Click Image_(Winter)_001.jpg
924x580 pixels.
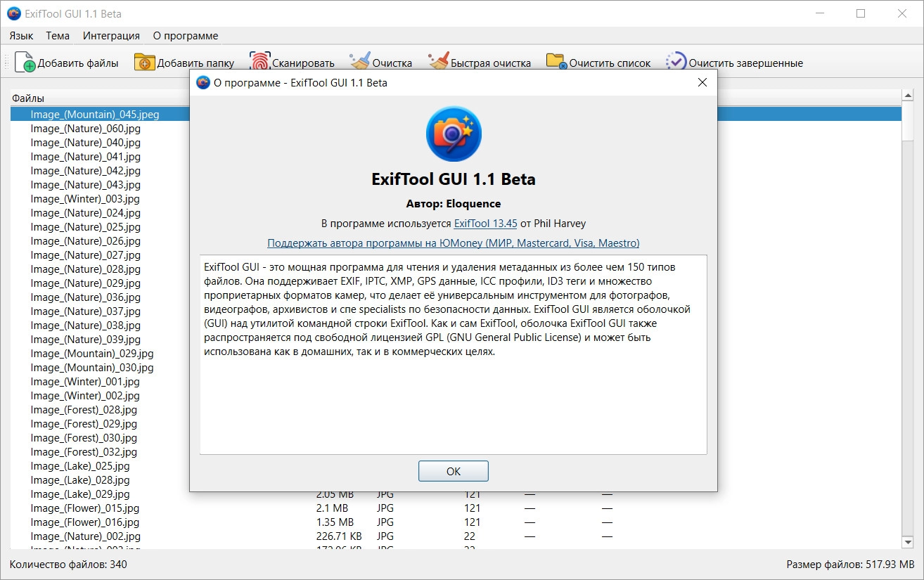(x=85, y=382)
